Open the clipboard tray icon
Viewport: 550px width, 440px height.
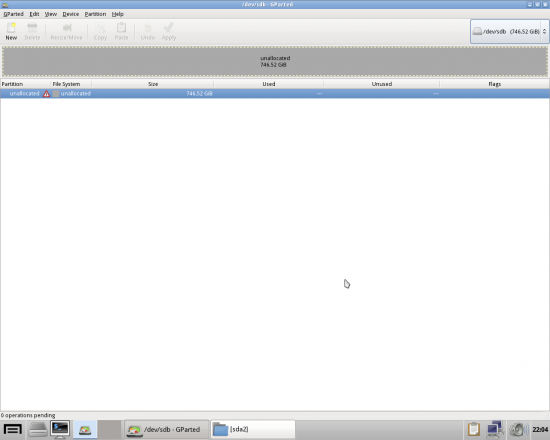coord(474,429)
